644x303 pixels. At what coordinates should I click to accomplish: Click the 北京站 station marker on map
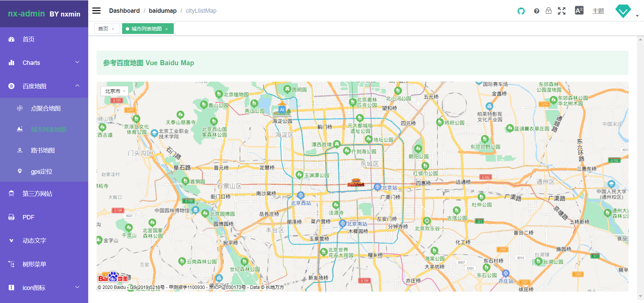[x=377, y=187]
